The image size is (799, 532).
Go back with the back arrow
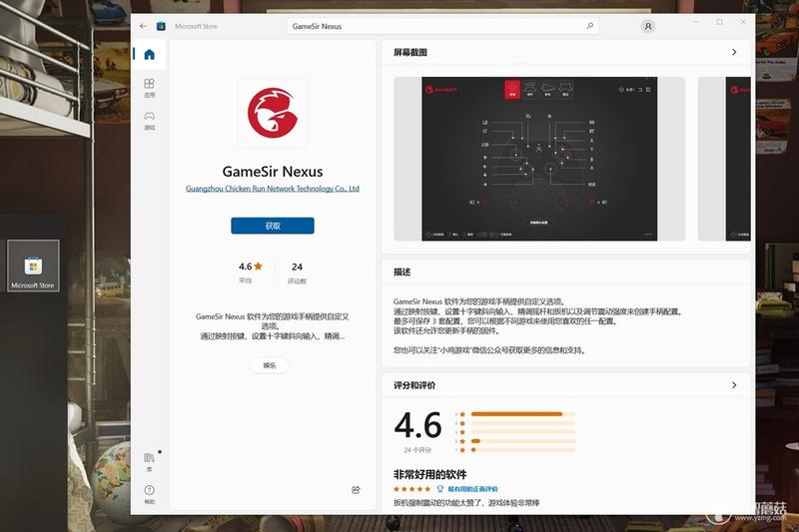tap(143, 26)
